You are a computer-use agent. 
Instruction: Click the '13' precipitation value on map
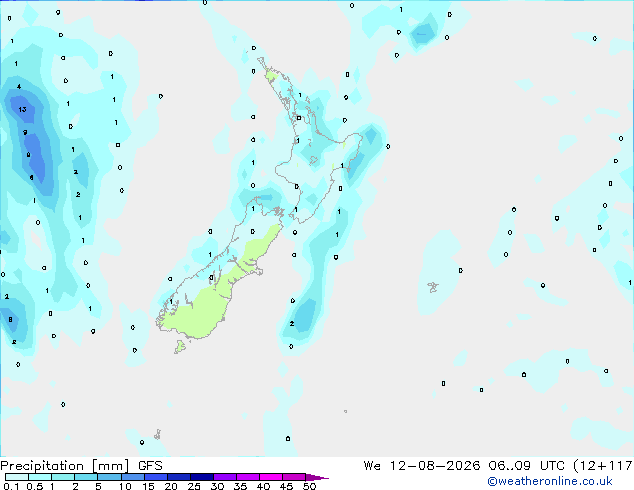22,109
